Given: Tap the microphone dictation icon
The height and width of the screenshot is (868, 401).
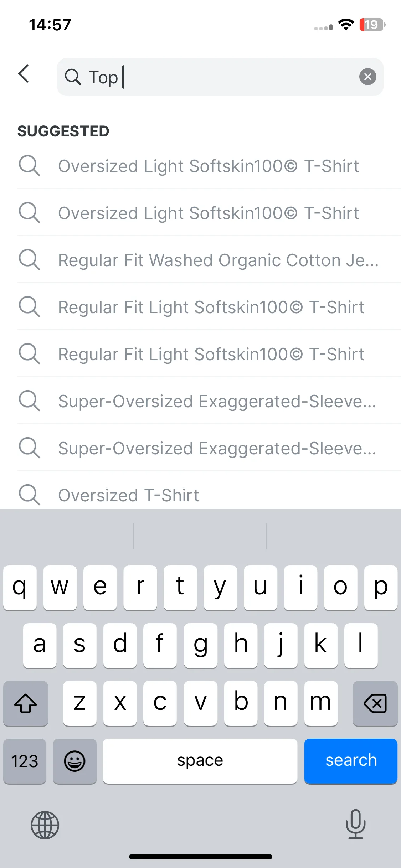Looking at the screenshot, I should 355,824.
